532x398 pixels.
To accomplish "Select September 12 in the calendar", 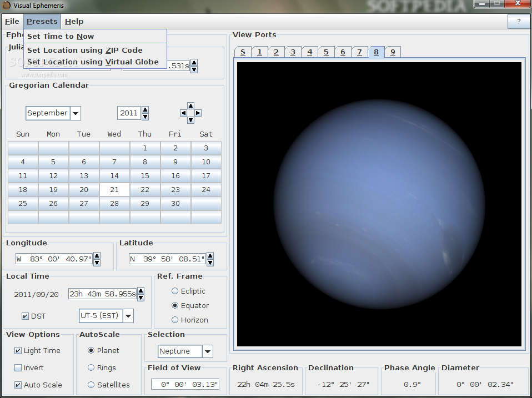I will [x=53, y=175].
